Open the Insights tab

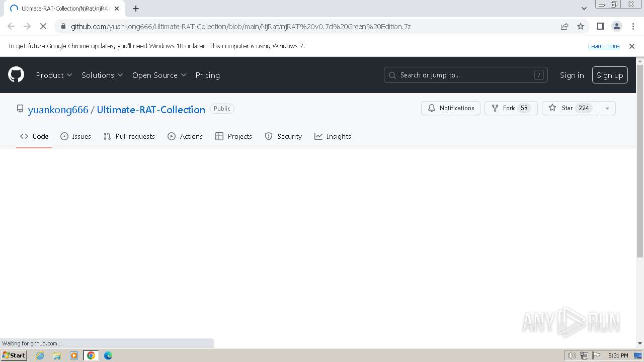point(333,136)
